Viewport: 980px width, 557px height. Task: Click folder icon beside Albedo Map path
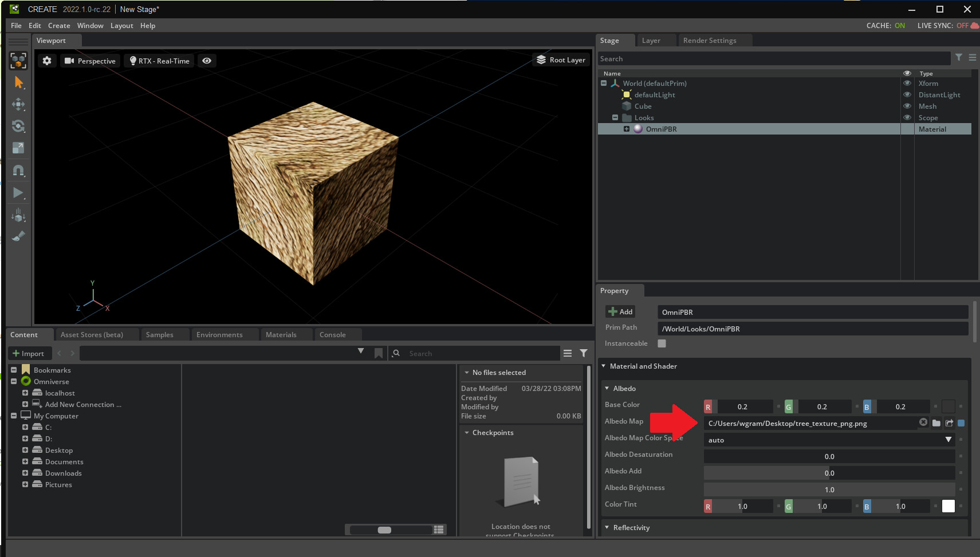(936, 423)
